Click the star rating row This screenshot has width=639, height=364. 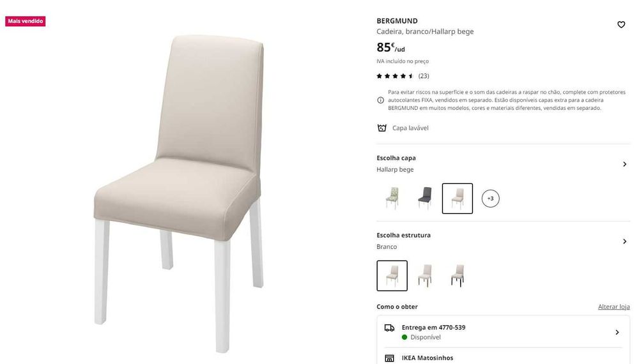(403, 76)
